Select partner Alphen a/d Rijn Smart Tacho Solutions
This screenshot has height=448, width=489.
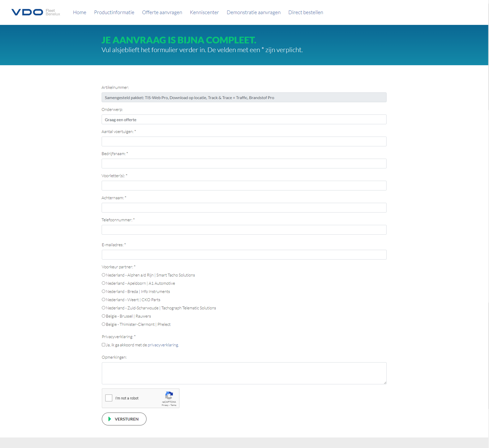pyautogui.click(x=104, y=275)
